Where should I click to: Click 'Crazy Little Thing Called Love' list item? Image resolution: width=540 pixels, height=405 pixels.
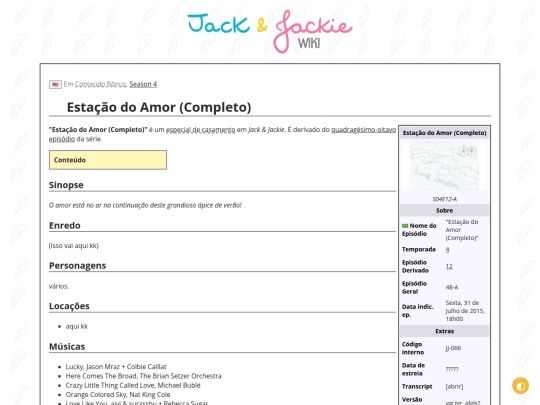[x=133, y=385]
